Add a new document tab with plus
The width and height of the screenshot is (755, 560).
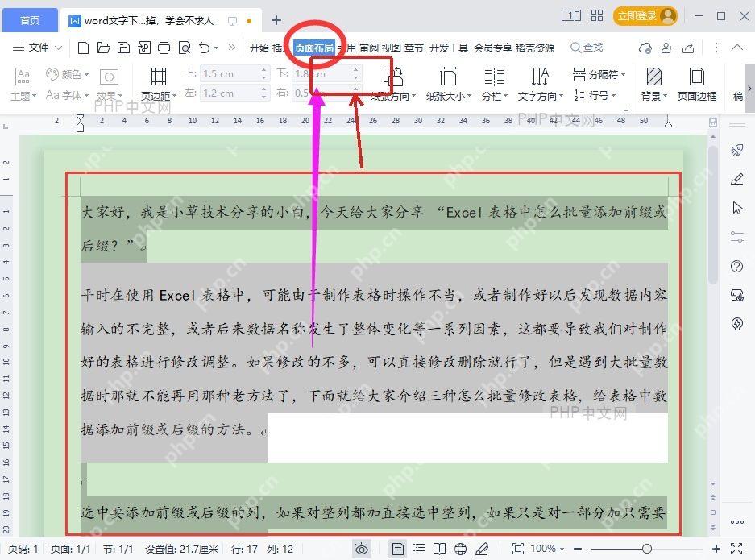276,20
